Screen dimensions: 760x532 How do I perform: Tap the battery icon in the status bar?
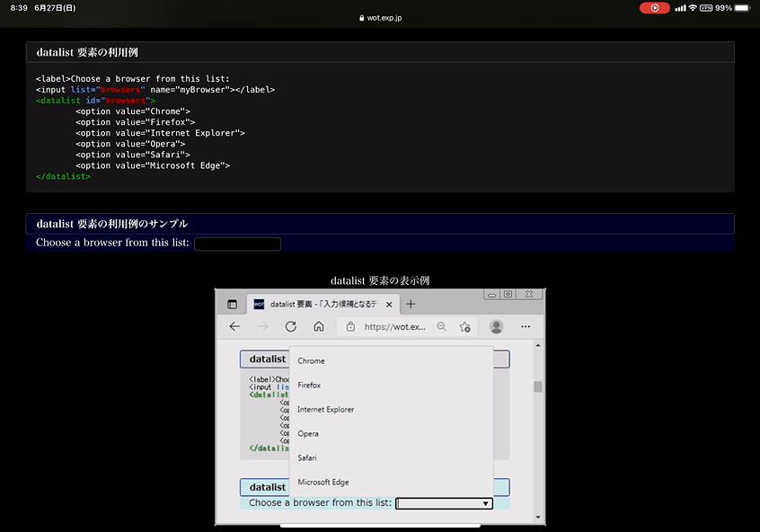point(742,8)
